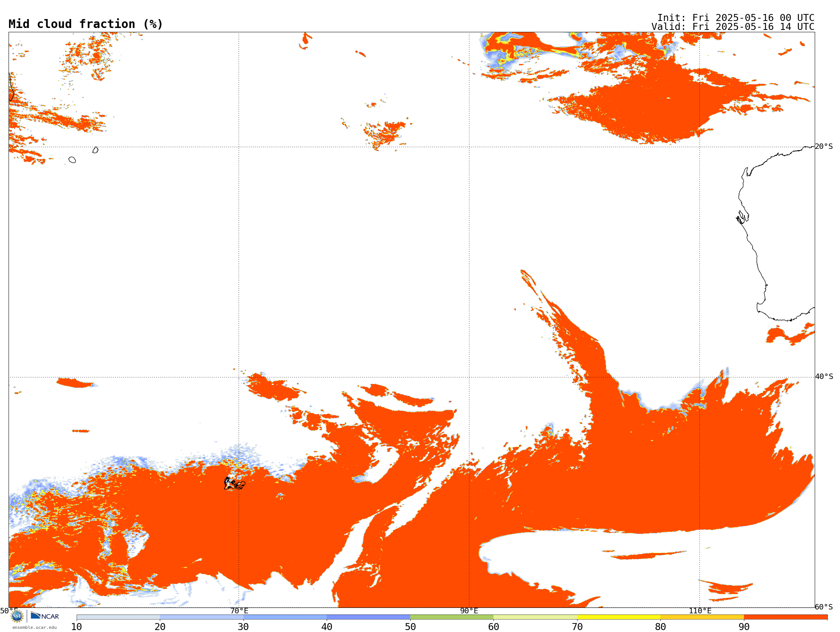The image size is (840, 632).
Task: Click the 10-20 pale gray colorbar segment
Action: pos(118,617)
